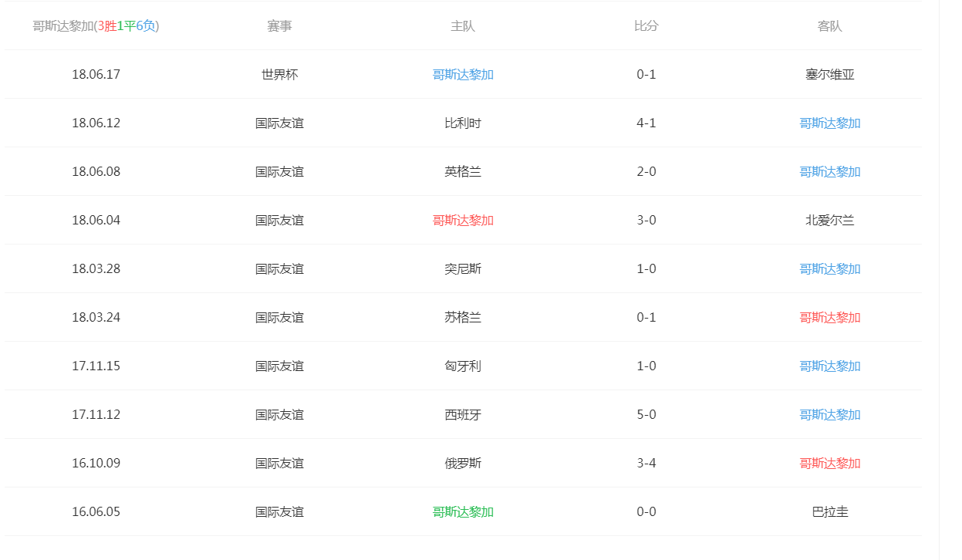Select the date 18.03.24
Viewport: 962px width, 560px height.
(x=96, y=318)
